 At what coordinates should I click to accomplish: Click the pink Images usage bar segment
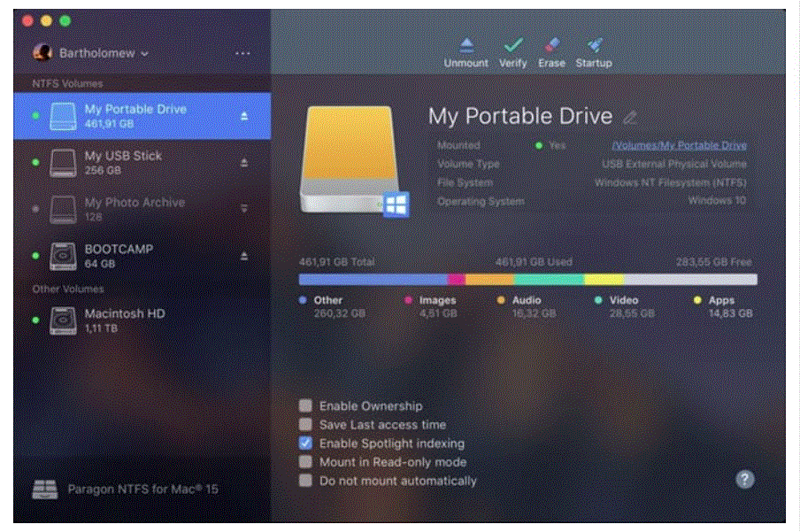pos(457,279)
